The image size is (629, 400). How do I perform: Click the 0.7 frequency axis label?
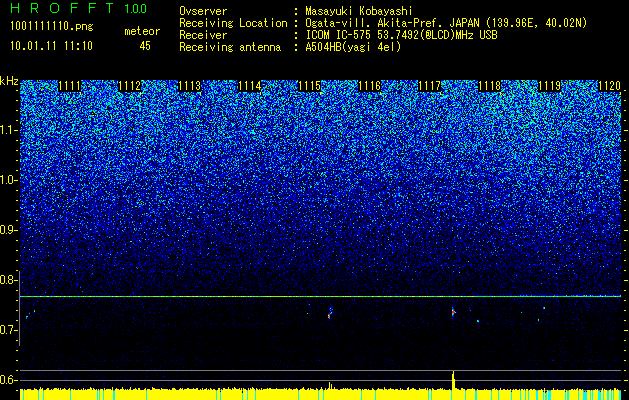point(9,330)
